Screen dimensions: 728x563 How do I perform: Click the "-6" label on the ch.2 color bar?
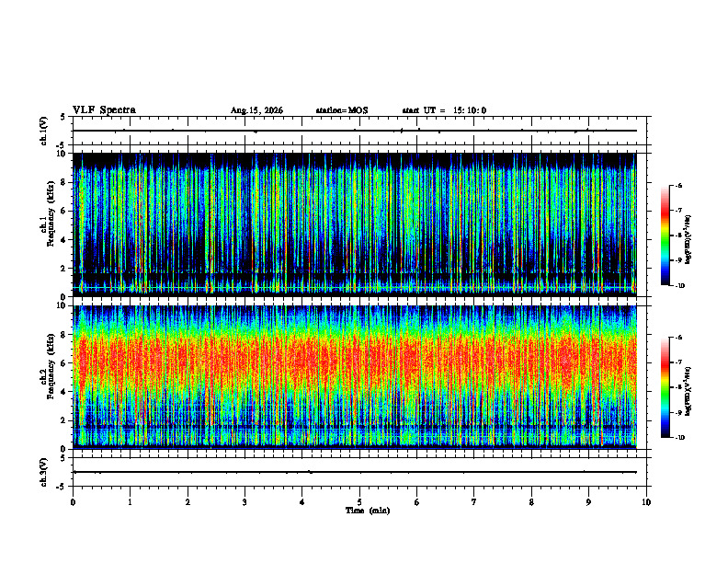[678, 338]
